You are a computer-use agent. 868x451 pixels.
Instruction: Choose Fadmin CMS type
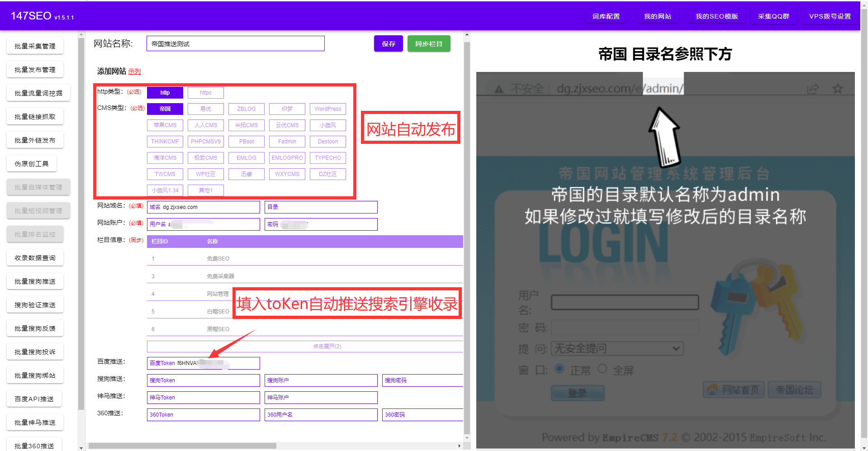(x=287, y=142)
